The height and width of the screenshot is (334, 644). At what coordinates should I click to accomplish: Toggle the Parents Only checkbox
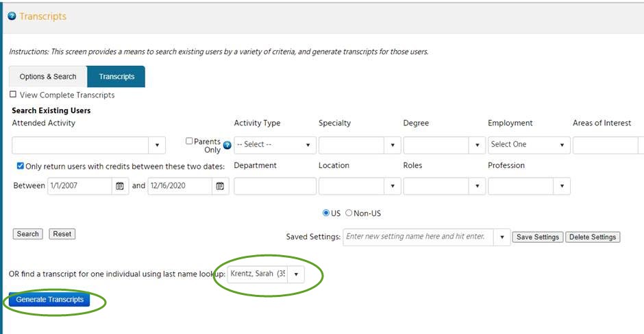click(190, 141)
